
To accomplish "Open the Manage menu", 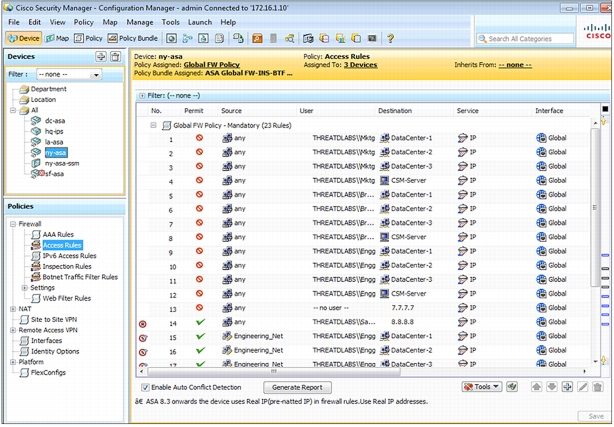I will tap(140, 22).
